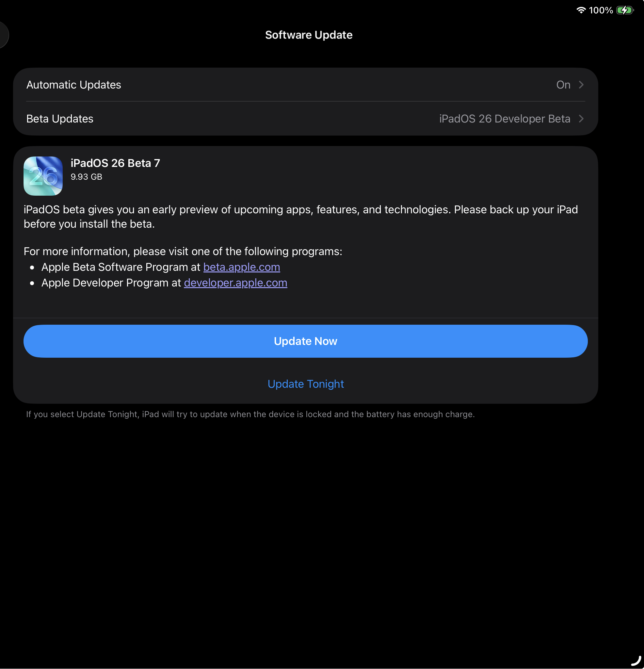Screen dimensions: 644x669
Task: Choose Update Tonight
Action: coord(306,384)
